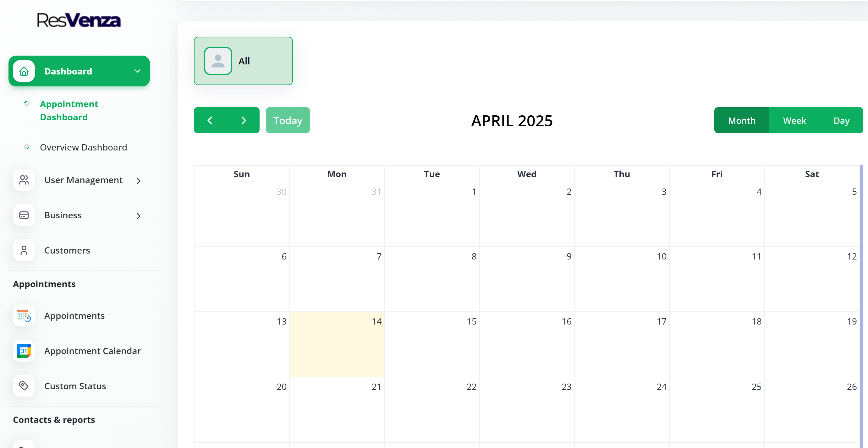
Task: Select April 14 highlighted calendar cell
Action: click(x=337, y=344)
